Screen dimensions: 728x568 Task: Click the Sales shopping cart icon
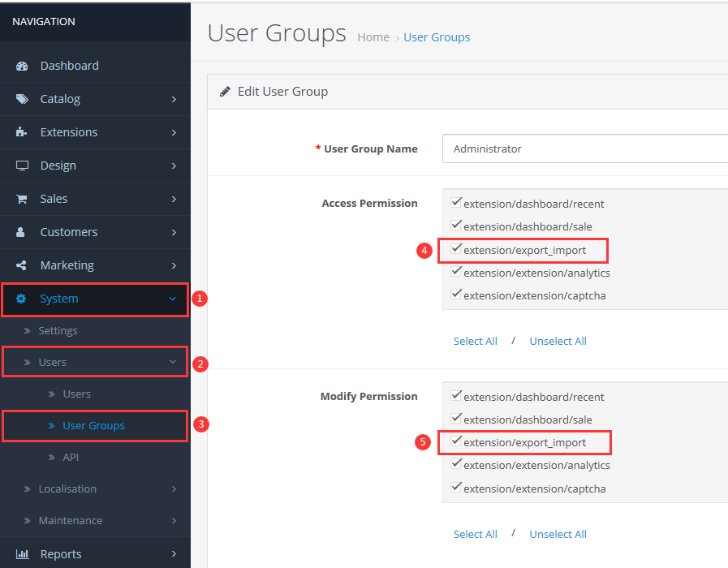21,199
